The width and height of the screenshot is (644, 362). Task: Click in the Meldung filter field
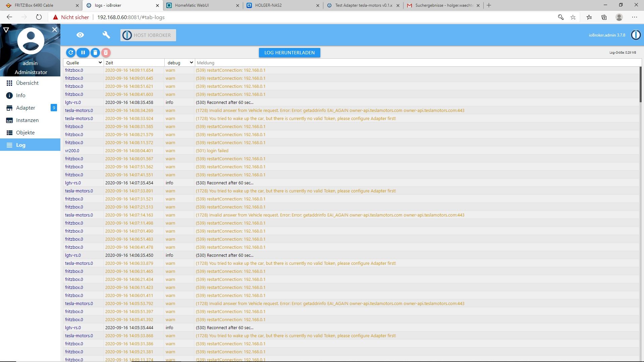coord(416,63)
